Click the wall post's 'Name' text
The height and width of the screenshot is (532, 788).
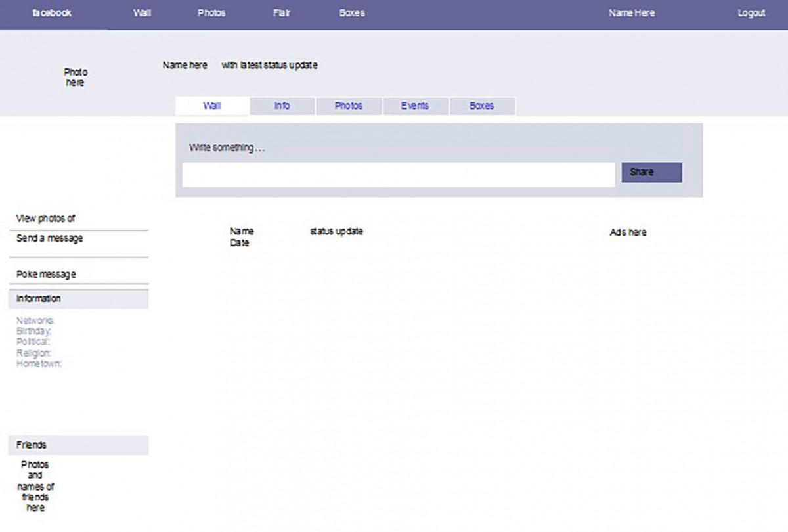click(x=242, y=231)
